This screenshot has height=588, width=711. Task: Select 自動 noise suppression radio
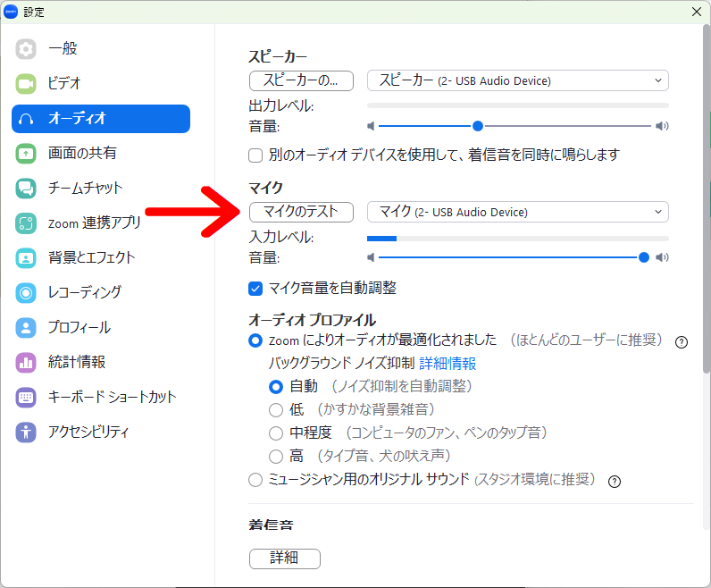coord(276,387)
